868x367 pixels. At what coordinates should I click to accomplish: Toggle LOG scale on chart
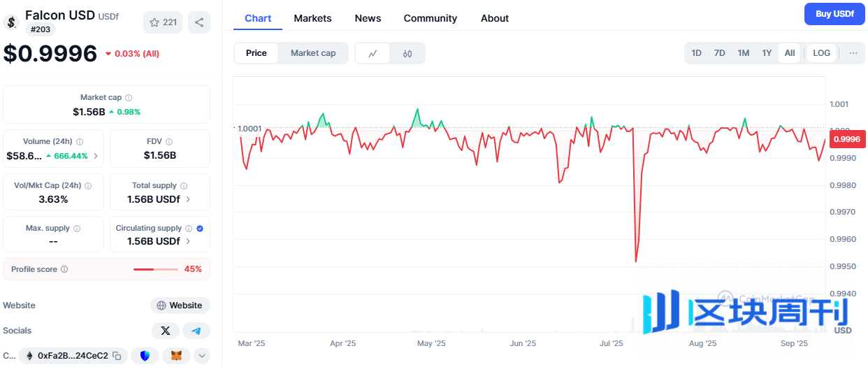click(822, 53)
